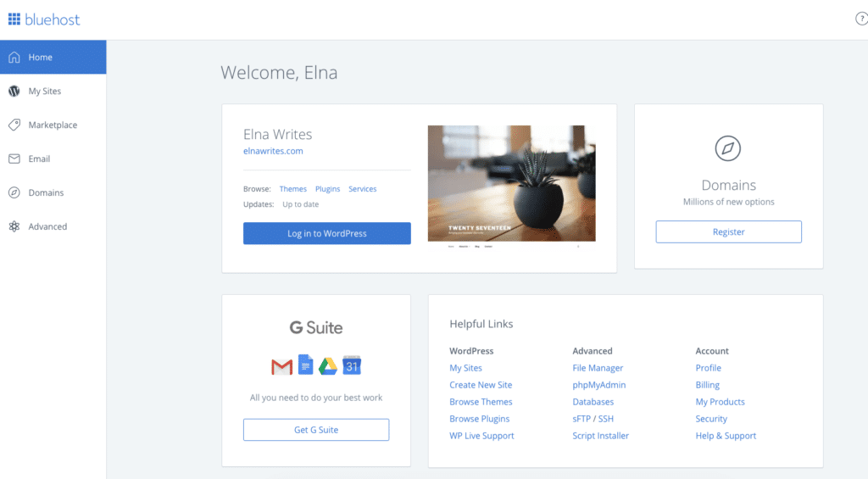Click the large compass icon in the Domains card
This screenshot has height=479, width=868.
[728, 148]
